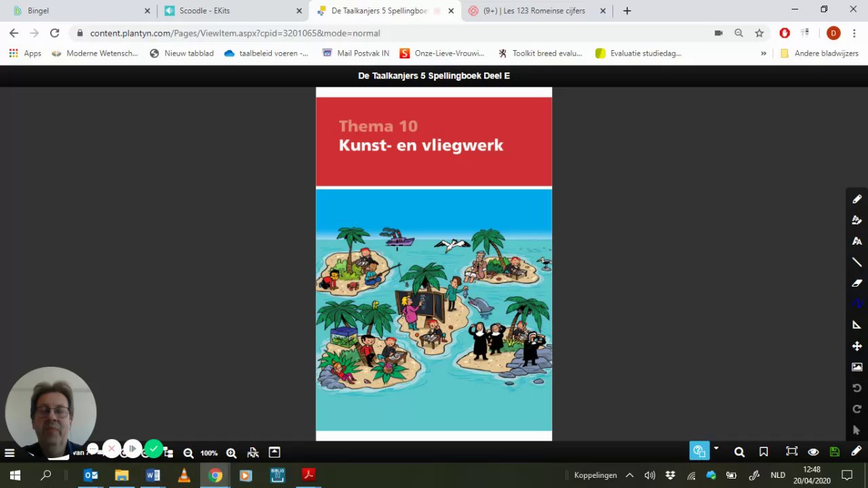Open Evaluatie studiedag... bookmark
The image size is (868, 488).
click(x=638, y=53)
